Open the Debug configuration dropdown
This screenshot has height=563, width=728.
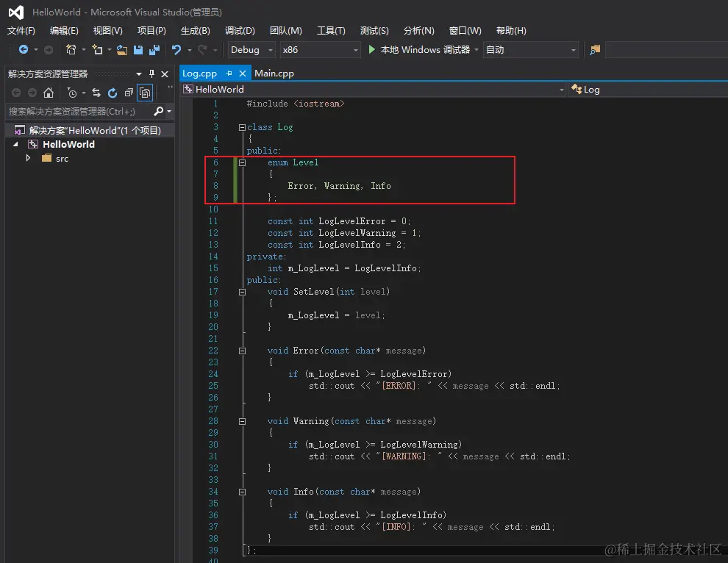pos(251,50)
